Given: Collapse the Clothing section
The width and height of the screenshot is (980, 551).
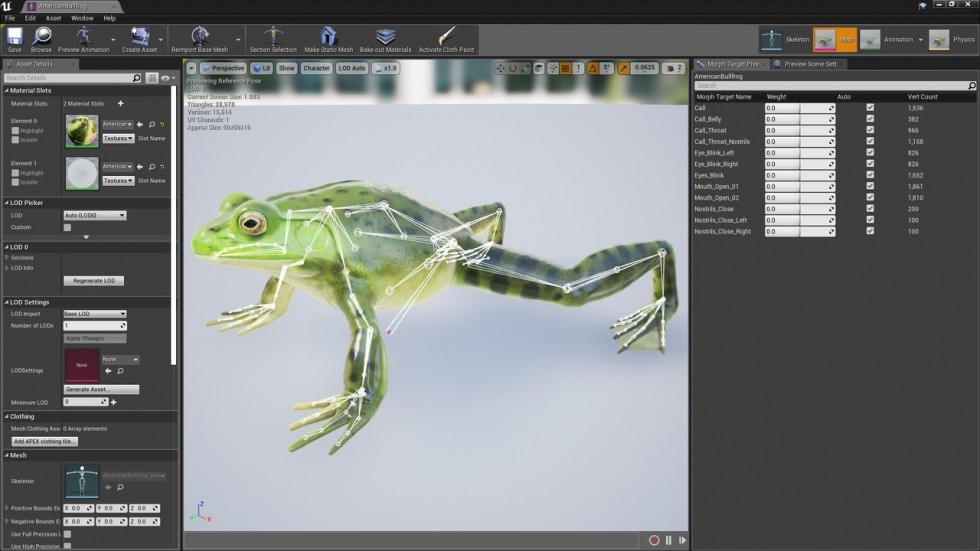Looking at the screenshot, I should (x=7, y=417).
